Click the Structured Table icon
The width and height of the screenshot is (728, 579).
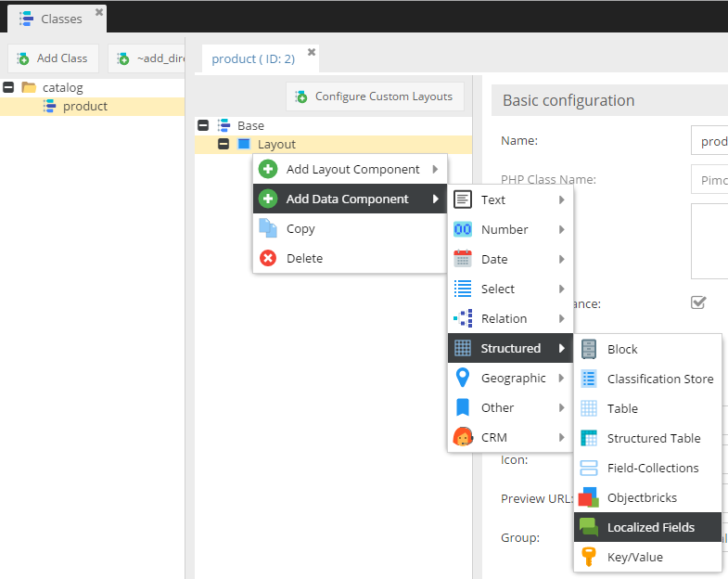pyautogui.click(x=589, y=438)
